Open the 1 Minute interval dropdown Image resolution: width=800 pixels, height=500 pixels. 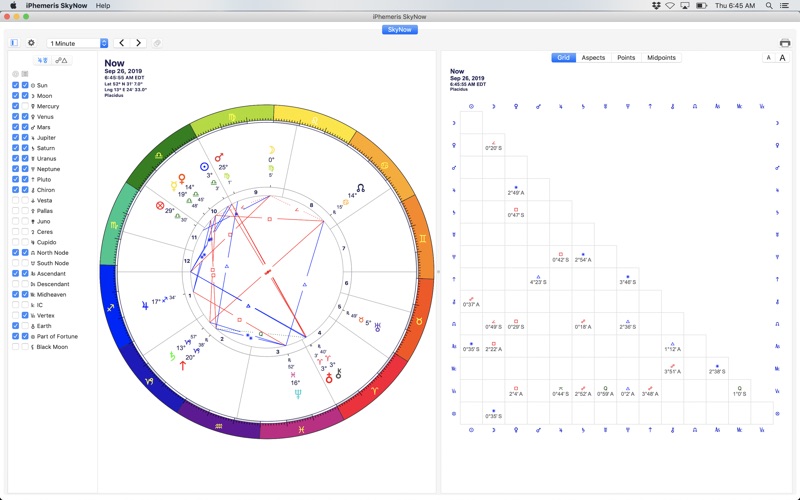(77, 43)
